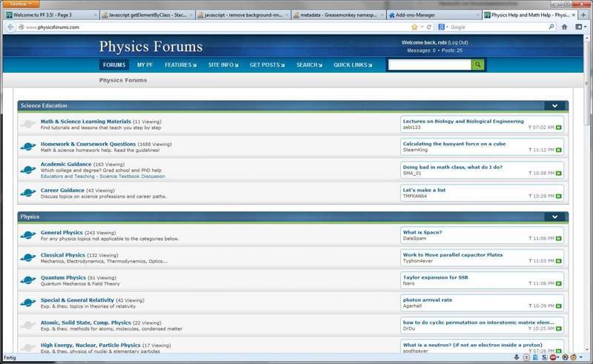Click the S icon in status bar
This screenshot has height=364, width=593.
point(544,357)
